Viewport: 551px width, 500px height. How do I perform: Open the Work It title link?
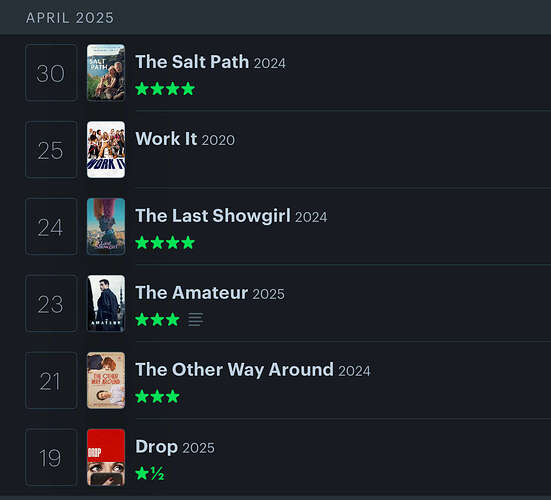point(166,138)
